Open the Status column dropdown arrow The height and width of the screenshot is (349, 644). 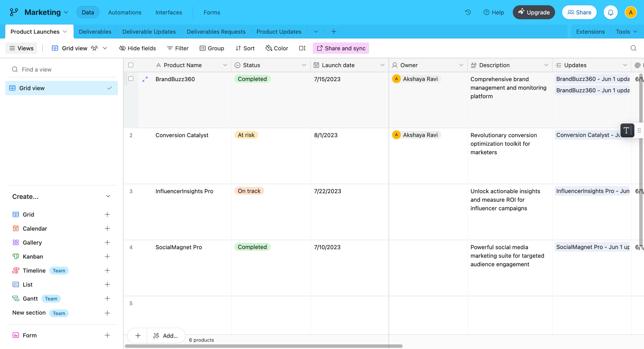(304, 65)
